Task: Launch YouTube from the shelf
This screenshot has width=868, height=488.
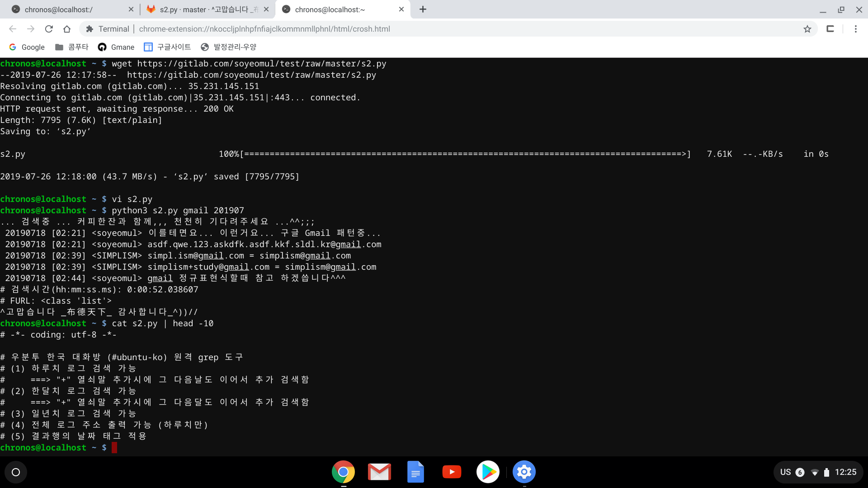Action: tap(452, 472)
